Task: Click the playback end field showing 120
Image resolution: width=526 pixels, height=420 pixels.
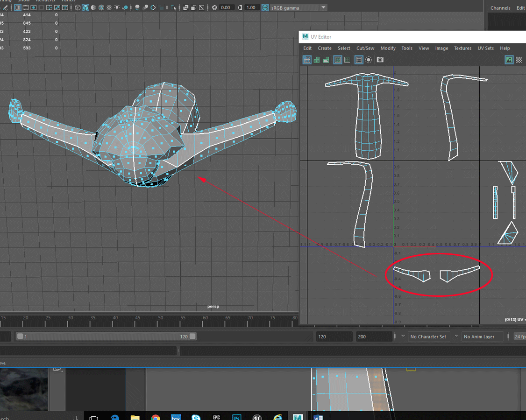Action: (x=334, y=336)
